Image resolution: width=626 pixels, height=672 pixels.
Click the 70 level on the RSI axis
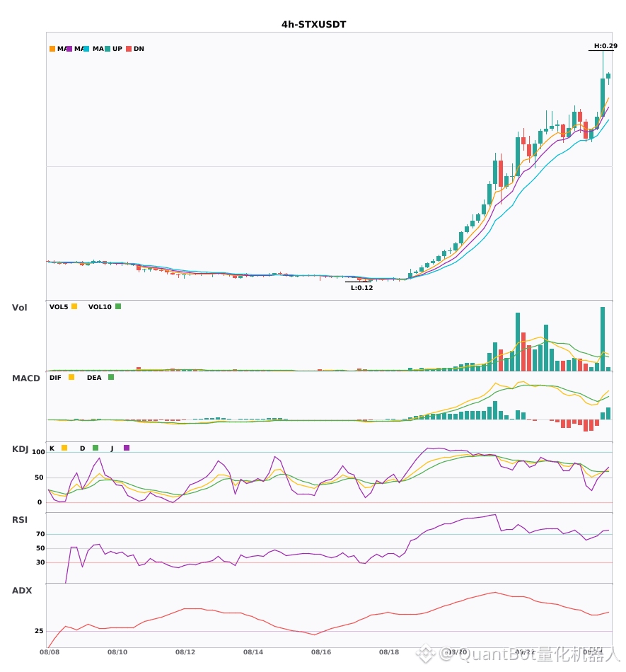(40, 534)
